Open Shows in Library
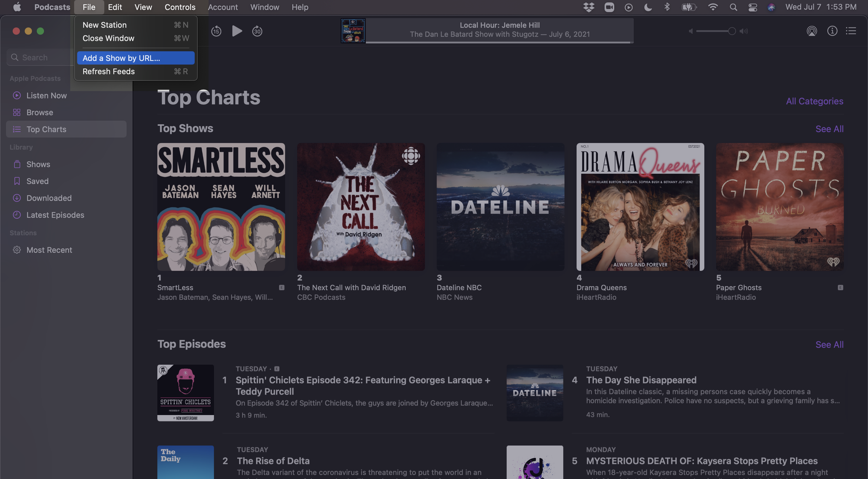The image size is (868, 479). tap(38, 164)
